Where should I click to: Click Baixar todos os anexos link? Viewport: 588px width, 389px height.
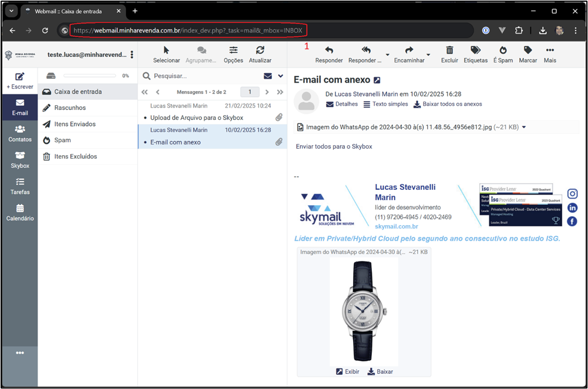448,104
